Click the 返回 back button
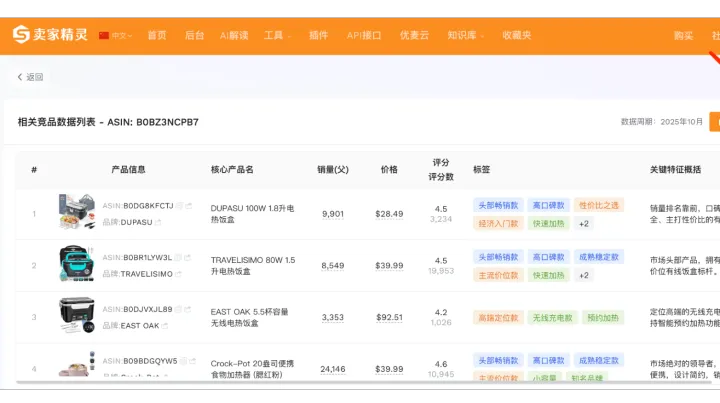The image size is (720, 403). click(30, 77)
